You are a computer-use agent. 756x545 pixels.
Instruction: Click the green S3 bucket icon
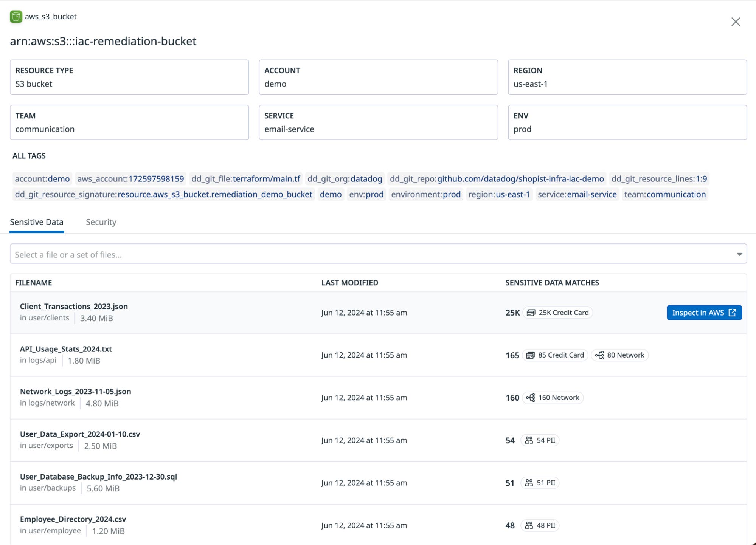(x=16, y=17)
